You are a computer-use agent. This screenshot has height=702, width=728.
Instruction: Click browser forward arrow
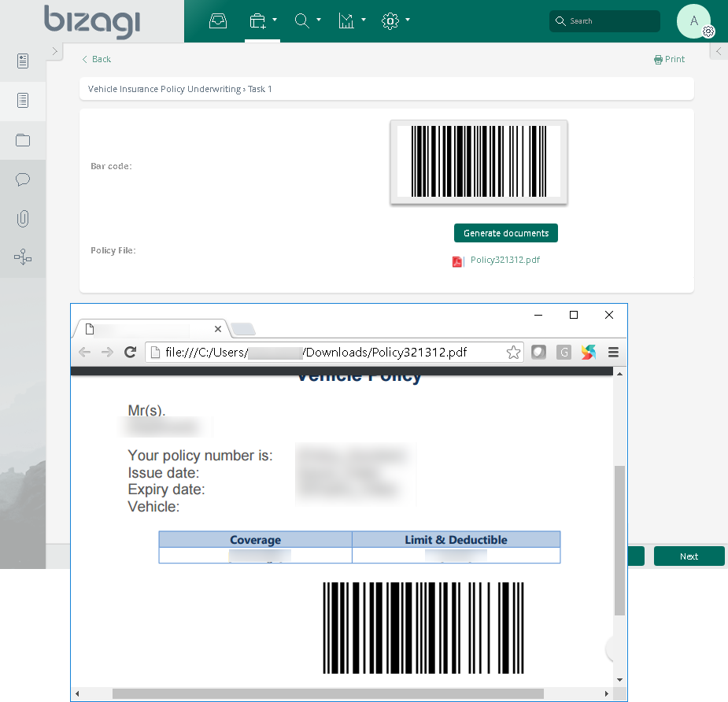(x=107, y=352)
